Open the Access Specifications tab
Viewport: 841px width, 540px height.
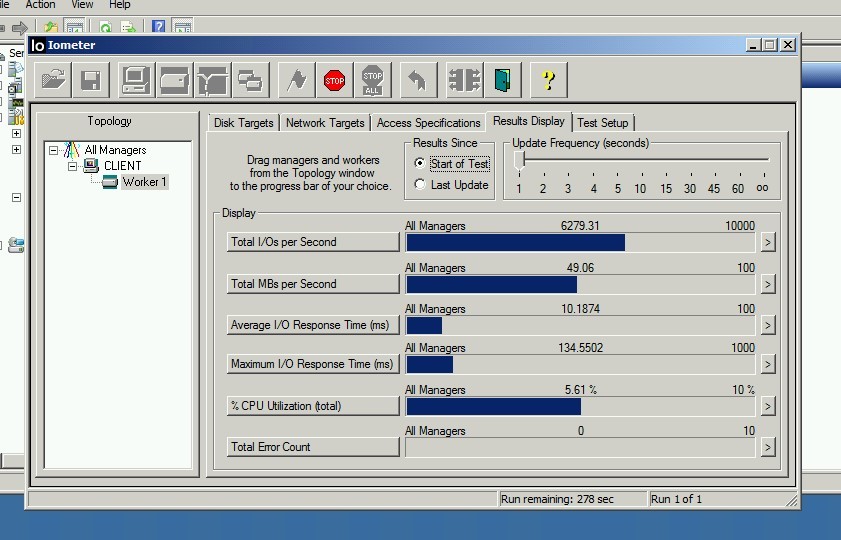click(428, 123)
